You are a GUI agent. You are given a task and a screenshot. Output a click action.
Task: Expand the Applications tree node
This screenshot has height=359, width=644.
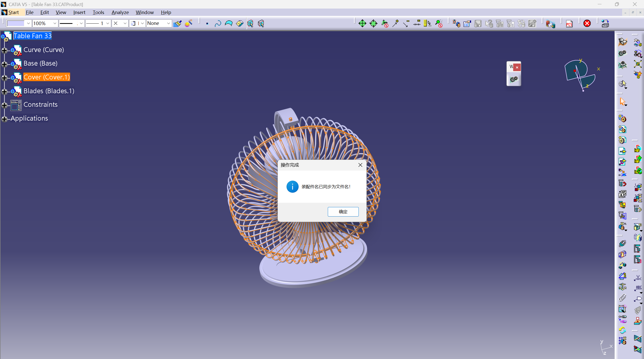(4, 119)
